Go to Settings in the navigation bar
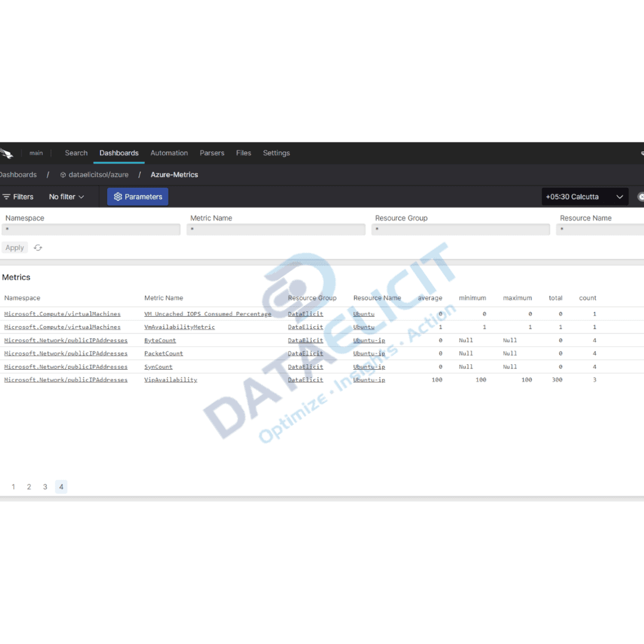644x644 pixels. coord(276,153)
